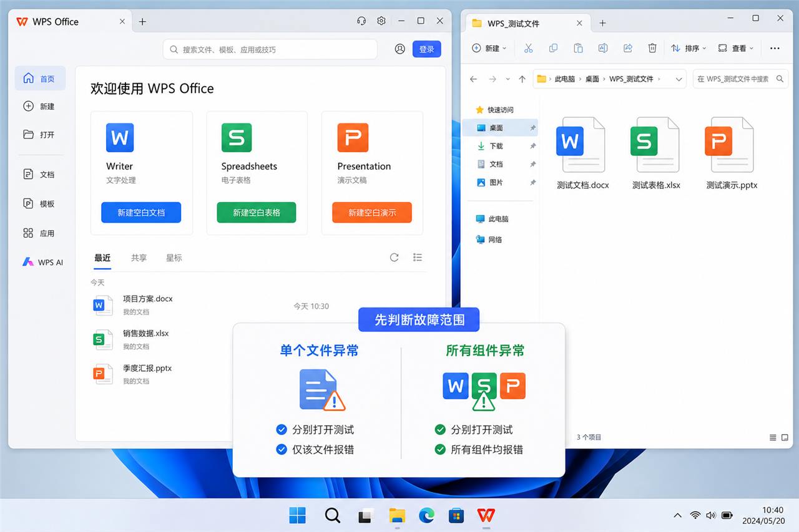Navigate back in File Explorer

click(x=474, y=79)
